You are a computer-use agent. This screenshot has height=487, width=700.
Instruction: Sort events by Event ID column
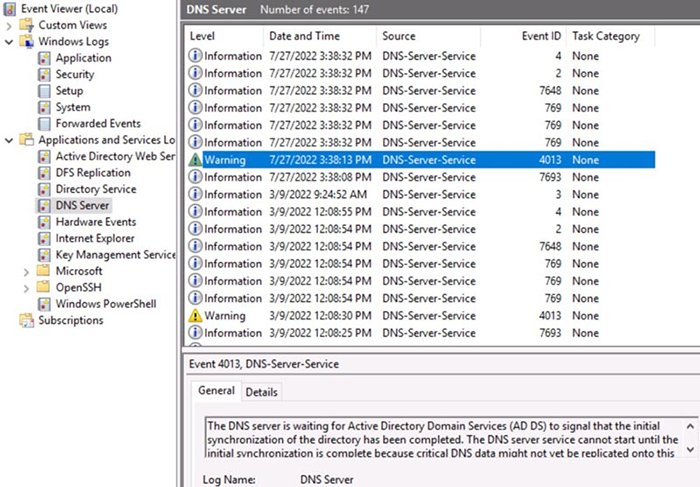click(x=542, y=36)
